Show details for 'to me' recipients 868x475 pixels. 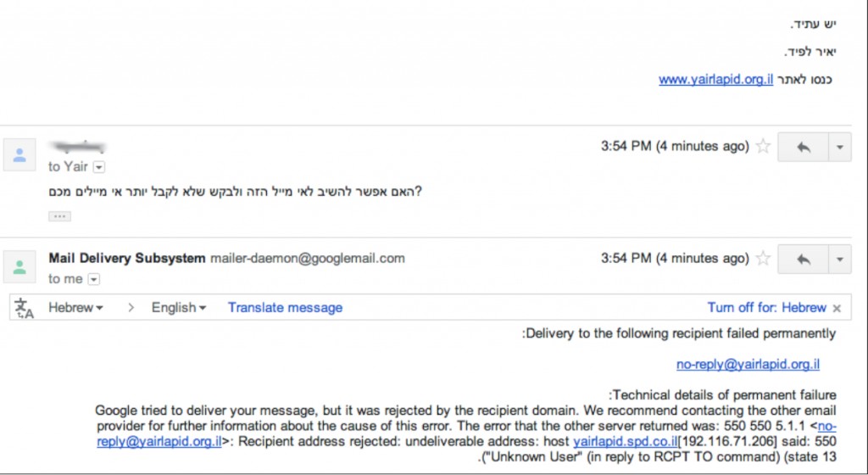94,279
